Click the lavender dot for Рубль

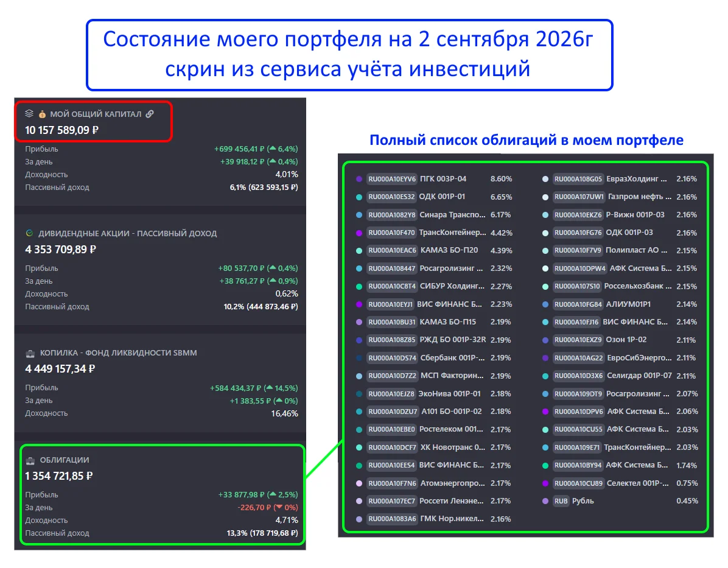pos(545,501)
